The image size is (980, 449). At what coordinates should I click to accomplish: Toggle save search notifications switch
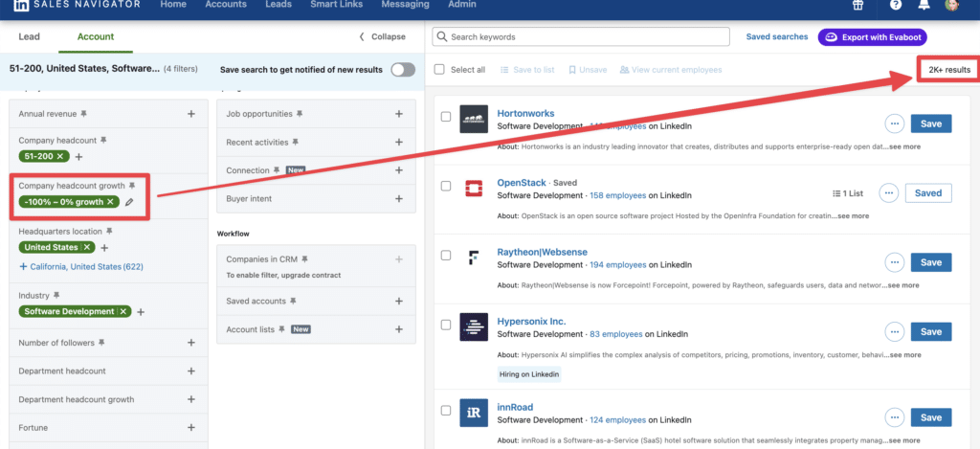coord(403,70)
